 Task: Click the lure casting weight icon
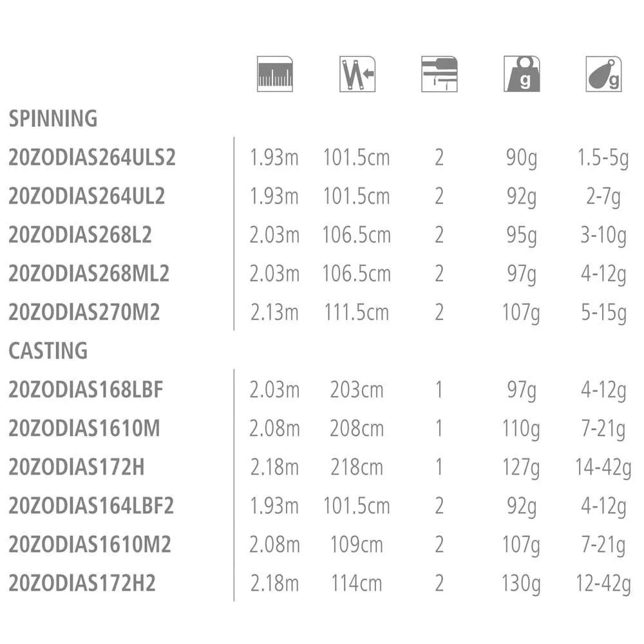tap(603, 74)
